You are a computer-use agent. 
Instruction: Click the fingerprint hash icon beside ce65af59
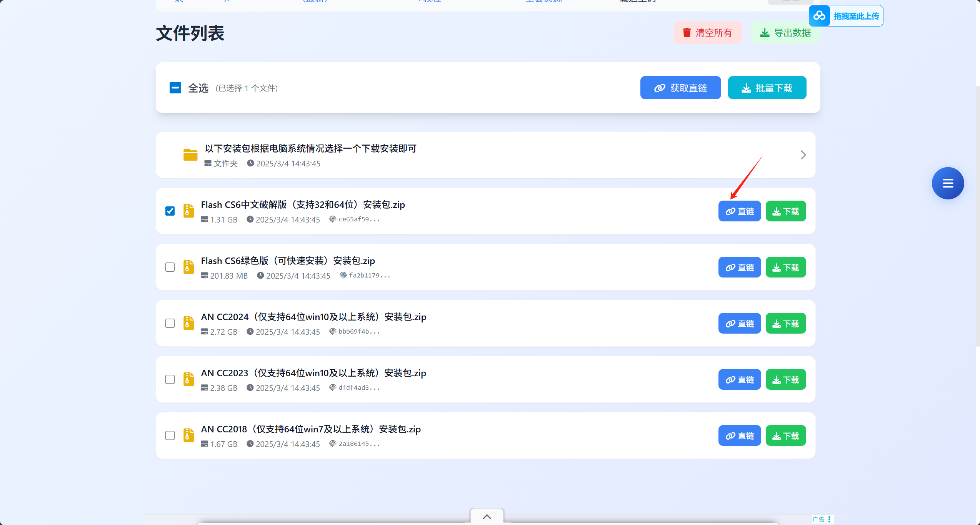333,219
